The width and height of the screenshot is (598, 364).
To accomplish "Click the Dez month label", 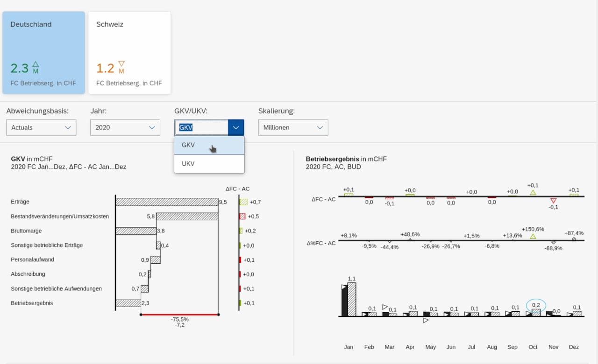I will (x=574, y=347).
